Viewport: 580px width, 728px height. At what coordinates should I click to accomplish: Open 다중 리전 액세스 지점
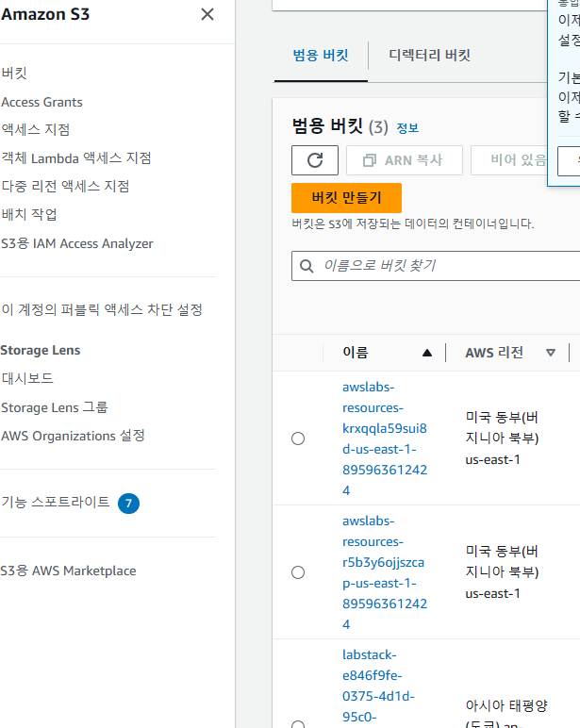coord(65,186)
